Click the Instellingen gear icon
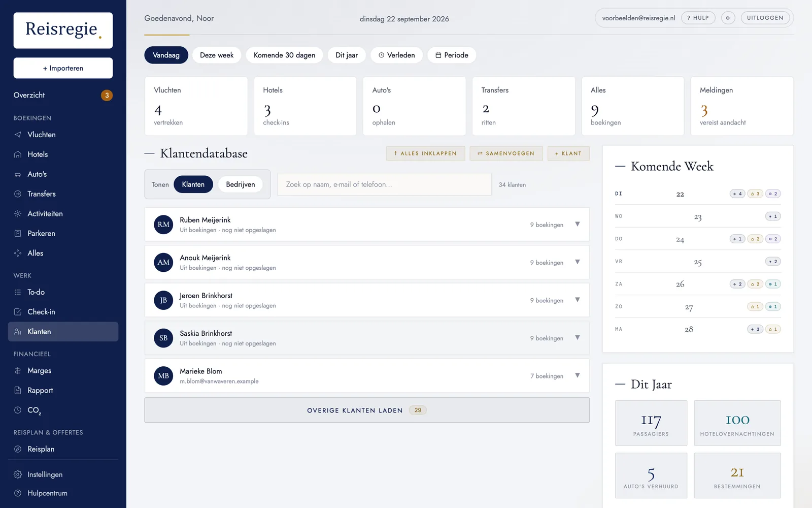Image resolution: width=812 pixels, height=508 pixels. coord(18,474)
